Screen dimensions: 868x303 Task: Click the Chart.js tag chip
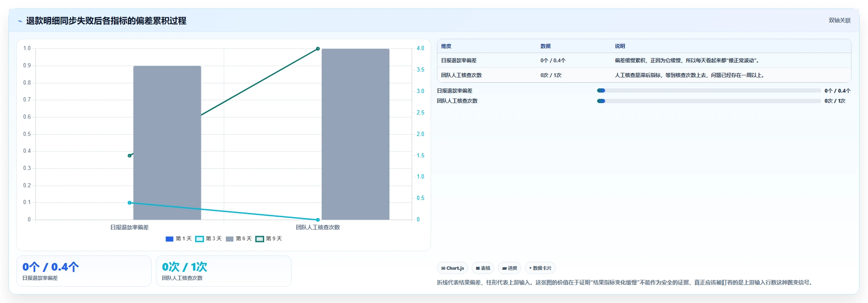(453, 268)
